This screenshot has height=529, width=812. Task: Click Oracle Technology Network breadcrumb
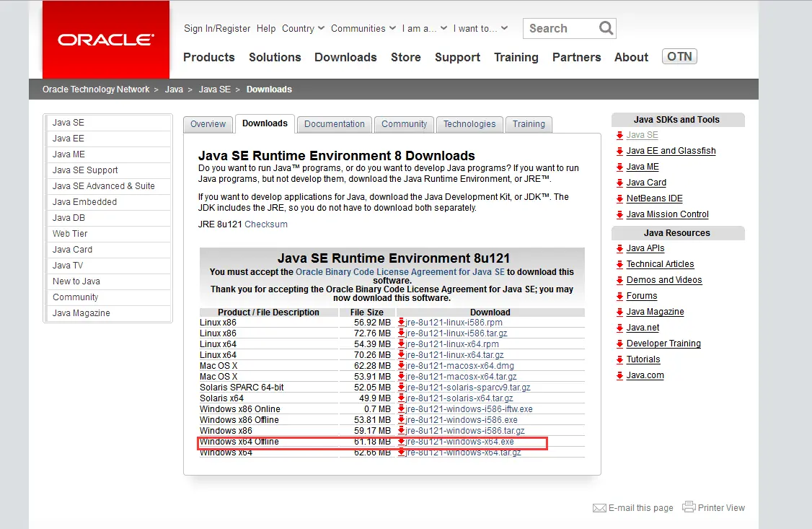click(96, 89)
